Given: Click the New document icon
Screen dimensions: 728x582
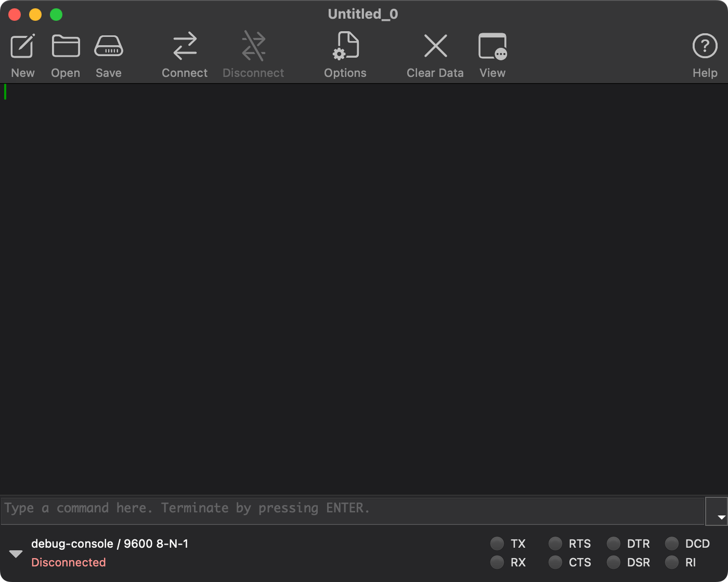Looking at the screenshot, I should click(x=23, y=47).
